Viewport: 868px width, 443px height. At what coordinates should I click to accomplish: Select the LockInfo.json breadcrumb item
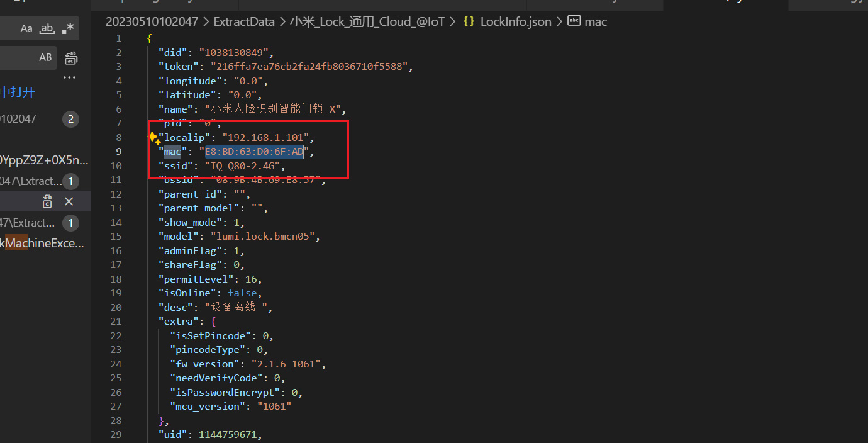click(515, 21)
